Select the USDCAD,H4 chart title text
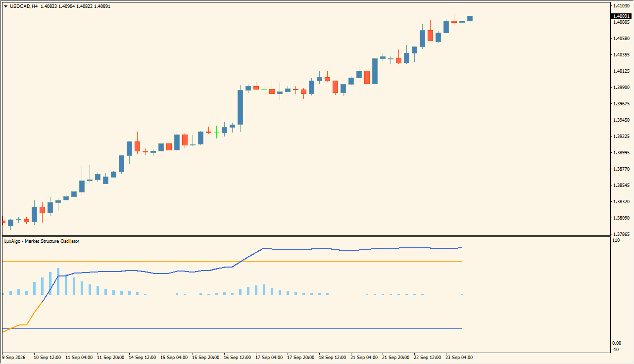 [24, 6]
